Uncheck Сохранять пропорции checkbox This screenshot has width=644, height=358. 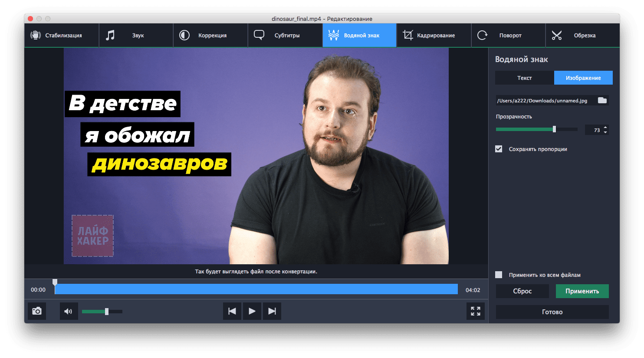(499, 149)
